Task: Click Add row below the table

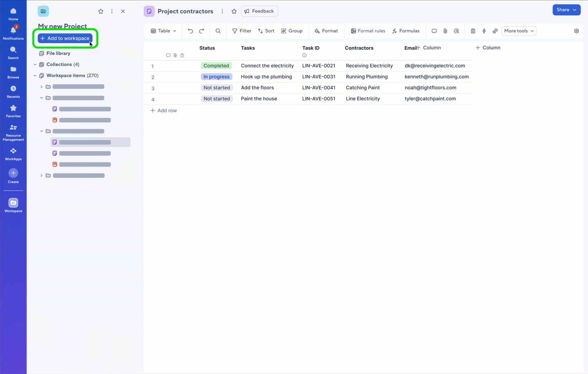Action: pyautogui.click(x=163, y=110)
